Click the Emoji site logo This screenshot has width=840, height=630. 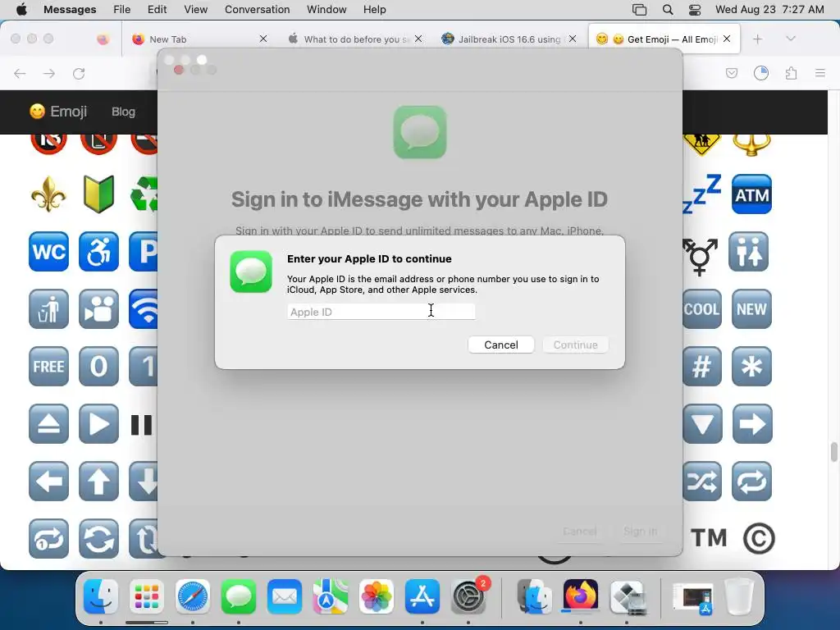click(58, 112)
